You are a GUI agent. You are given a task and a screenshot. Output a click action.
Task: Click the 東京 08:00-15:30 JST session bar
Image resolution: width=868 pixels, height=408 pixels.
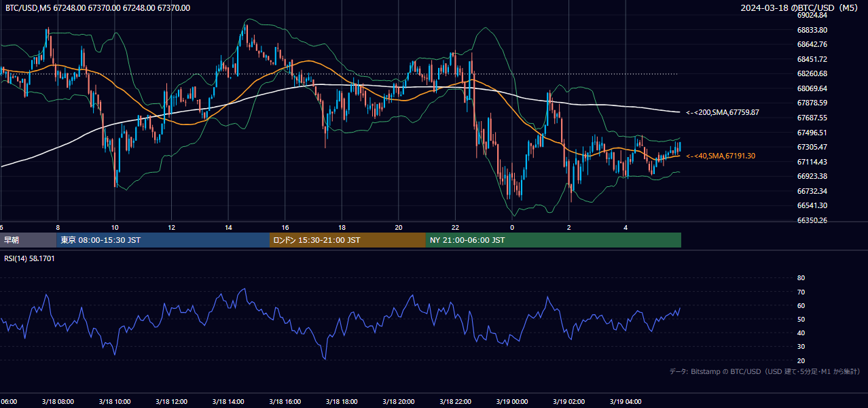point(163,240)
